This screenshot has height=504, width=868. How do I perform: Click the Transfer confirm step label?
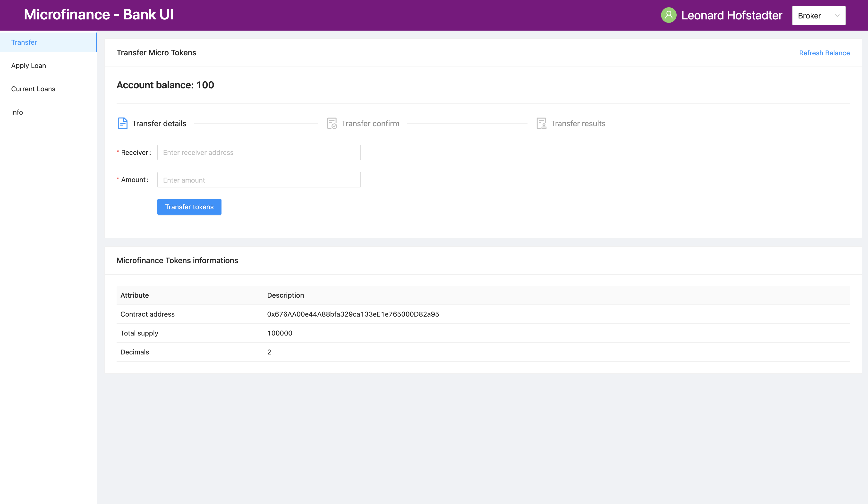point(370,124)
